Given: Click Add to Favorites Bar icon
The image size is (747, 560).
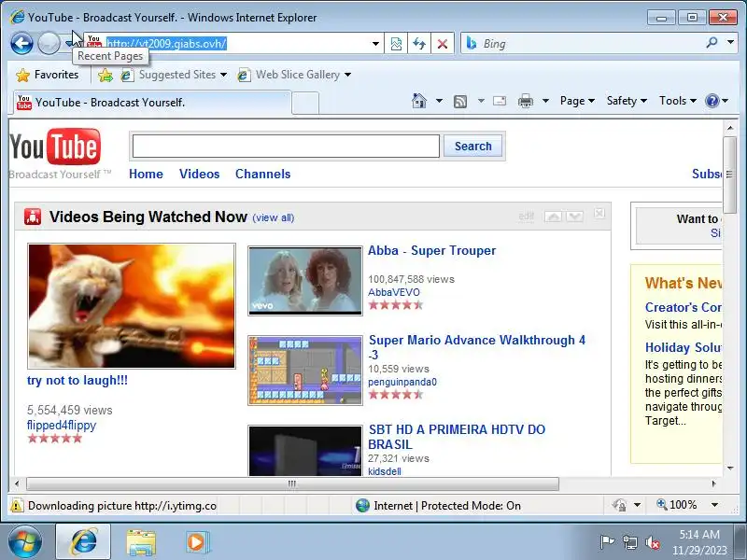Looking at the screenshot, I should (x=106, y=75).
